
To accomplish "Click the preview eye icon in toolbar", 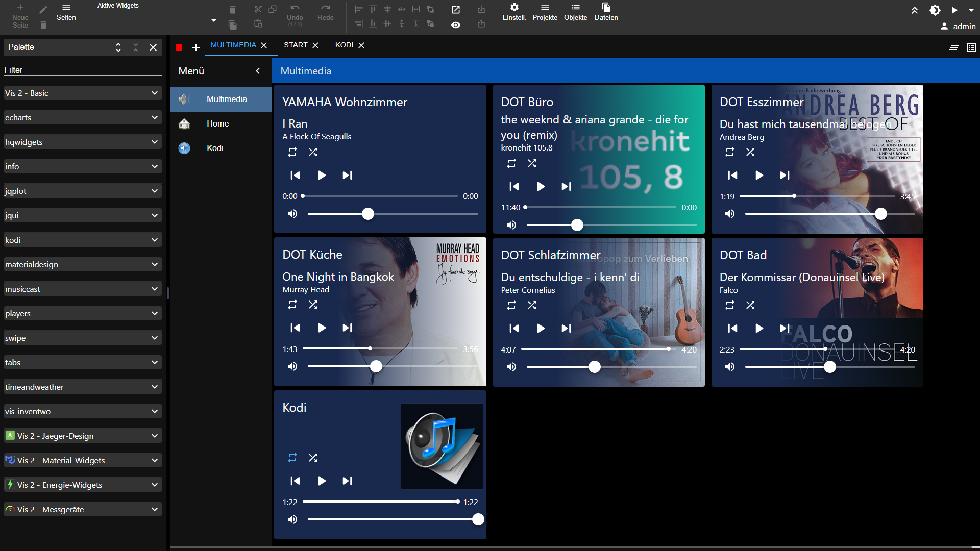I will [x=456, y=24].
